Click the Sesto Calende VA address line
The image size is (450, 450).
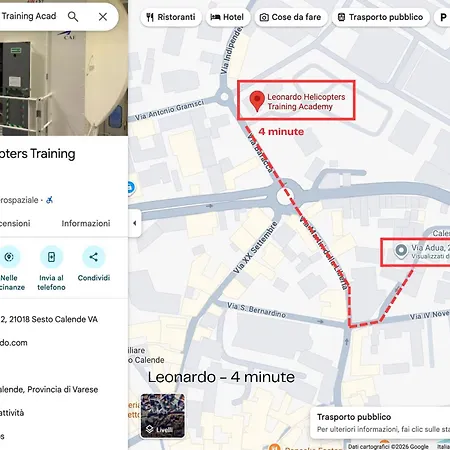(x=49, y=319)
